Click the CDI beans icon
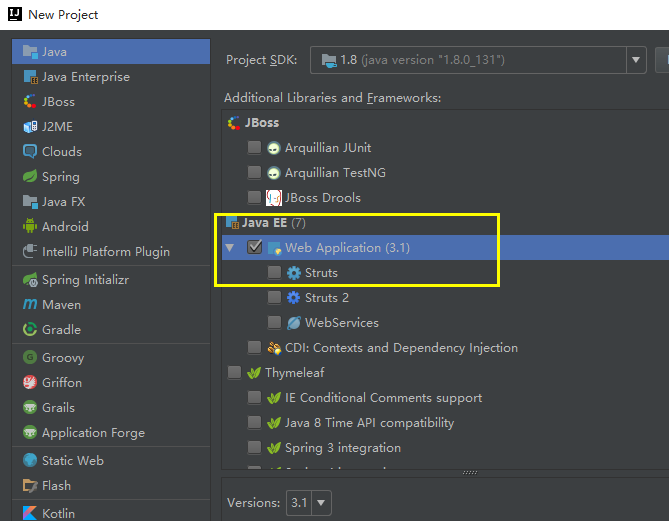Screen dimensions: 669x521 click(x=274, y=348)
